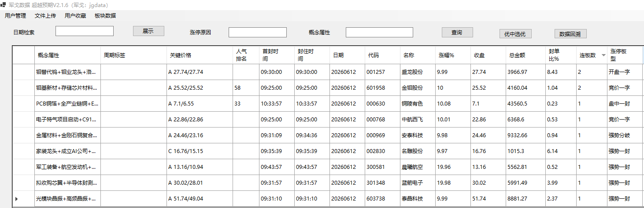
Task: Select 开盘一字 limit-up type cell
Action: click(x=625, y=72)
